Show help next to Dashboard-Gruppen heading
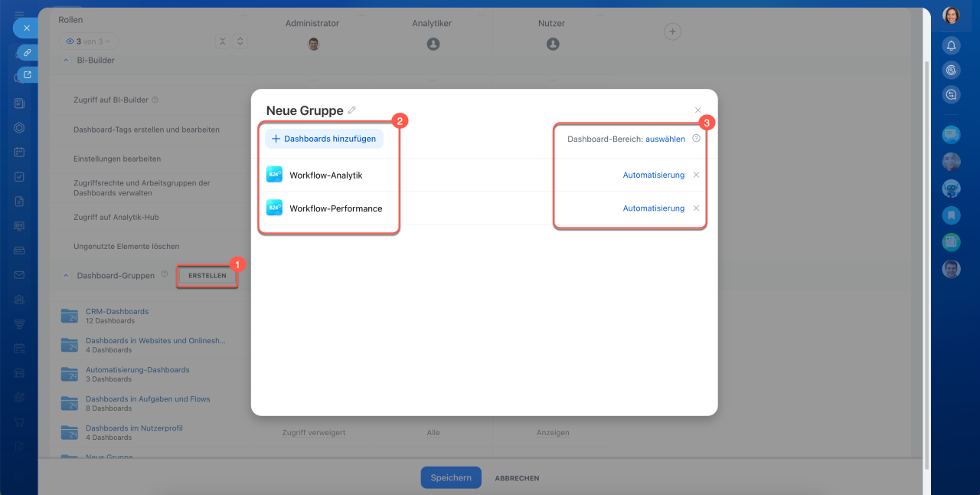 [x=165, y=274]
